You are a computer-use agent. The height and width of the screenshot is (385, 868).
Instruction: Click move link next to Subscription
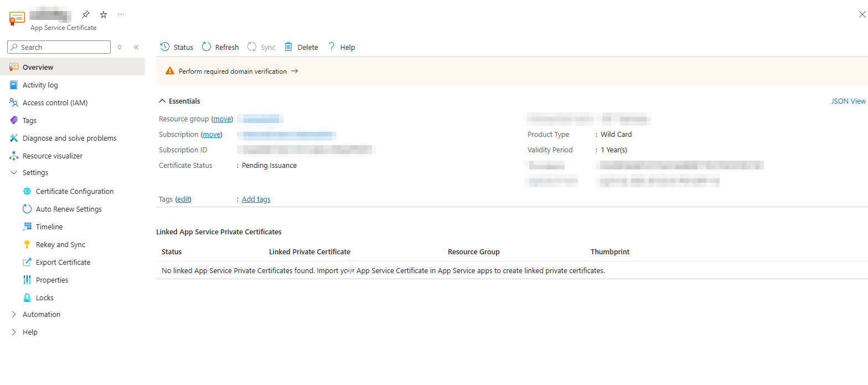coord(211,134)
